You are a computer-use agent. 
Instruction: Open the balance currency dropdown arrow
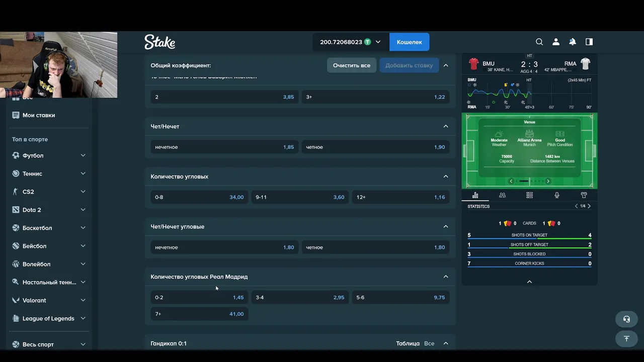point(378,42)
